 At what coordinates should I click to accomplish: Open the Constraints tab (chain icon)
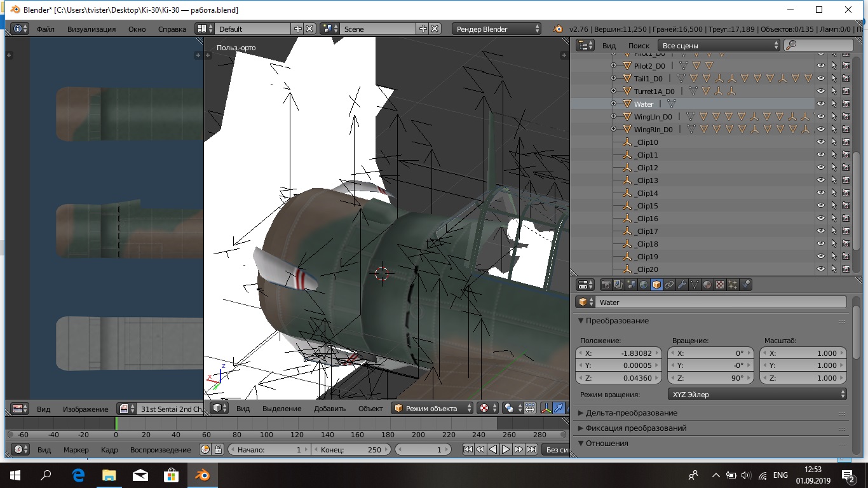point(669,285)
